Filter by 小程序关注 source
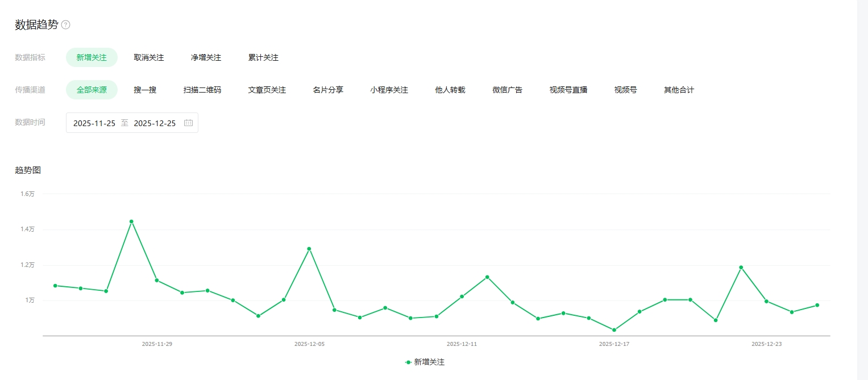This screenshot has width=868, height=380. coord(389,90)
